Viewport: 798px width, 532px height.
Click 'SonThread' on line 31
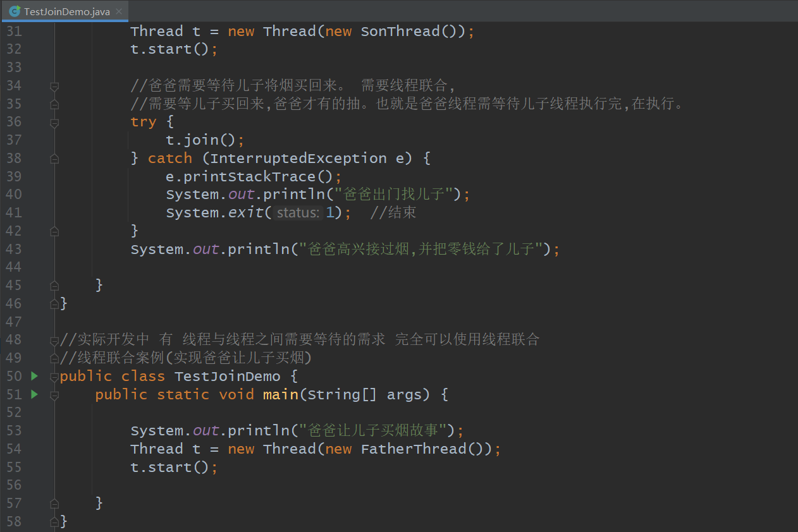coord(400,32)
